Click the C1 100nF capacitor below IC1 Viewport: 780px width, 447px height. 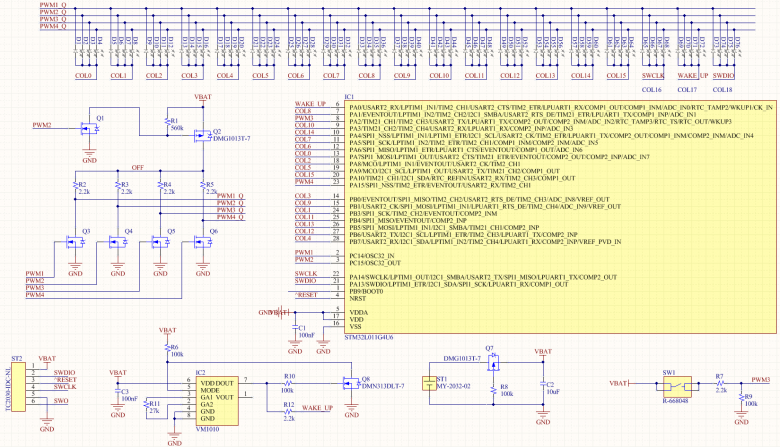click(294, 328)
